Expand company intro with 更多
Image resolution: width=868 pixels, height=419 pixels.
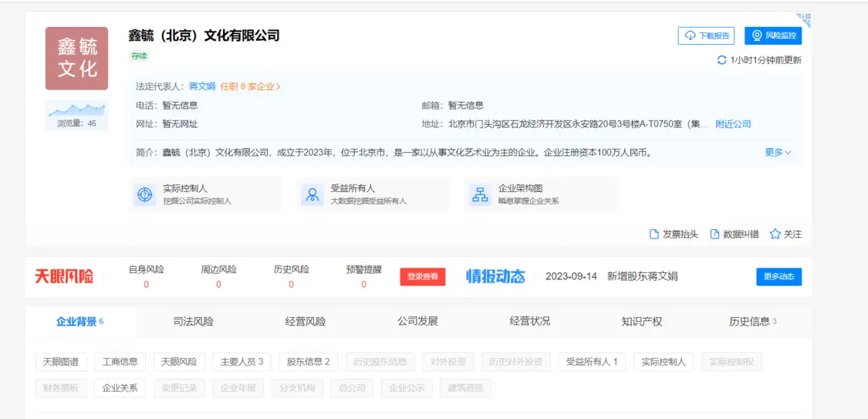[778, 152]
